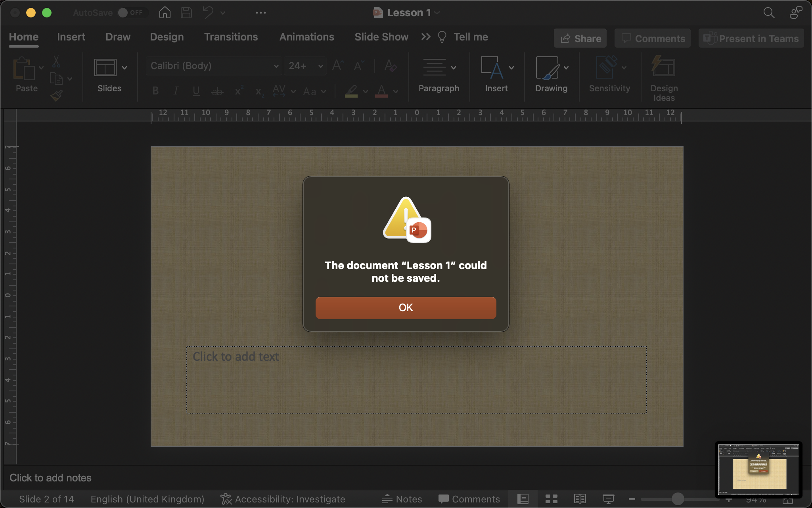Click the Save disk icon
Viewport: 812px width, 508px height.
point(186,13)
